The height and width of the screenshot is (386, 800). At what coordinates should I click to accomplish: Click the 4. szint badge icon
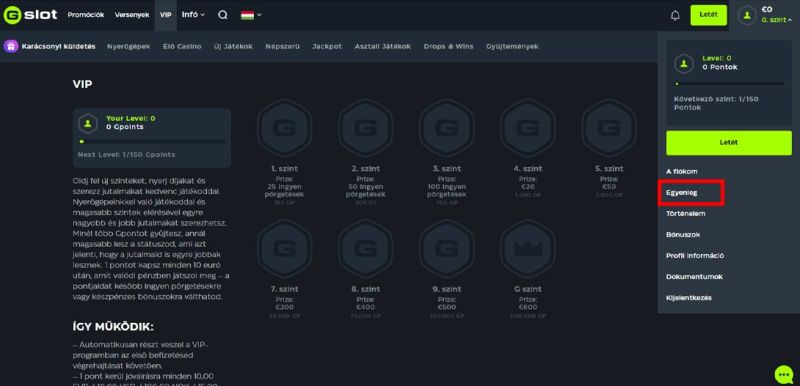point(528,127)
